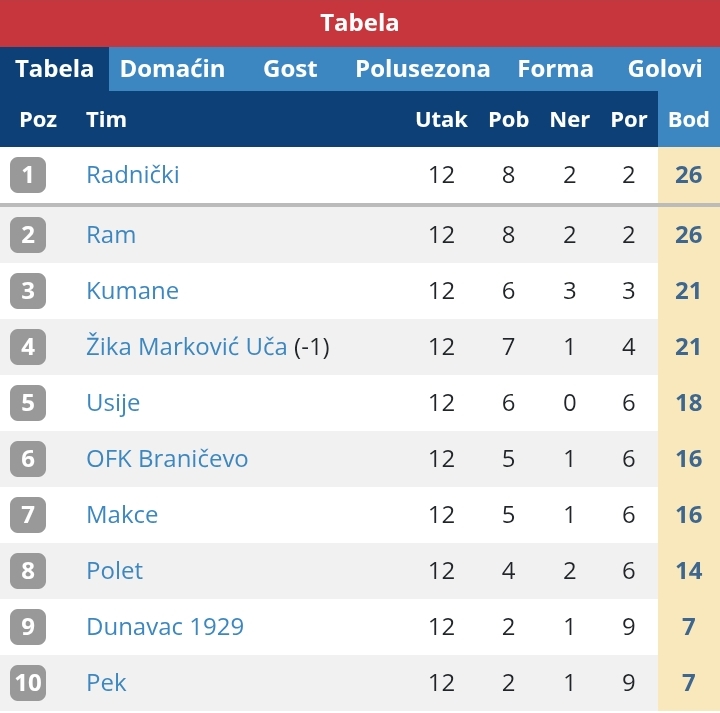Open the Gost standings tab
This screenshot has height=713, width=720.
tap(290, 69)
